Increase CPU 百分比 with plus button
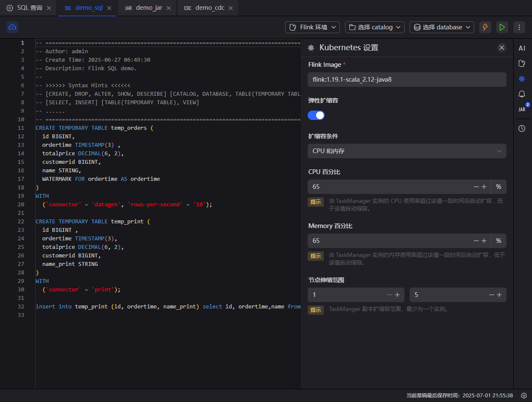 [484, 187]
